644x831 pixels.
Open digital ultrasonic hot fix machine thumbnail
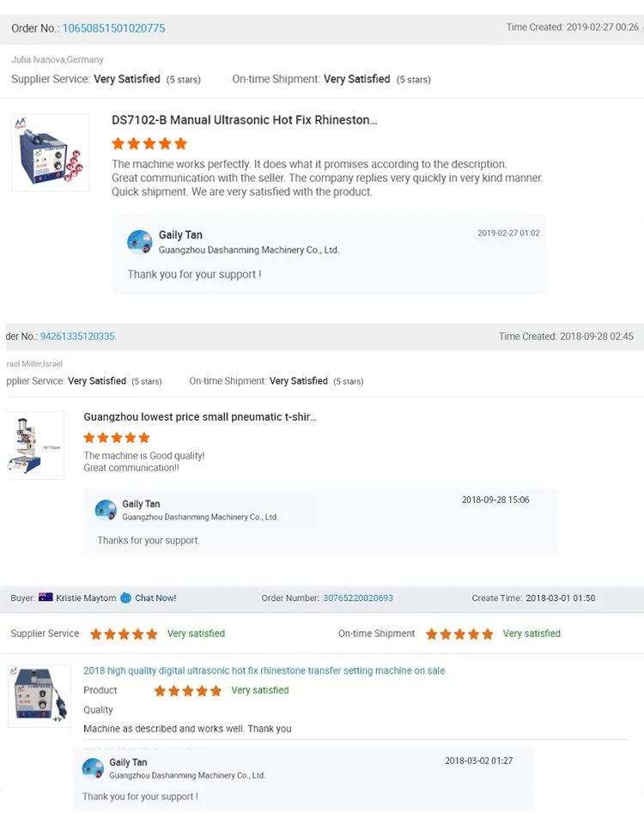39,696
